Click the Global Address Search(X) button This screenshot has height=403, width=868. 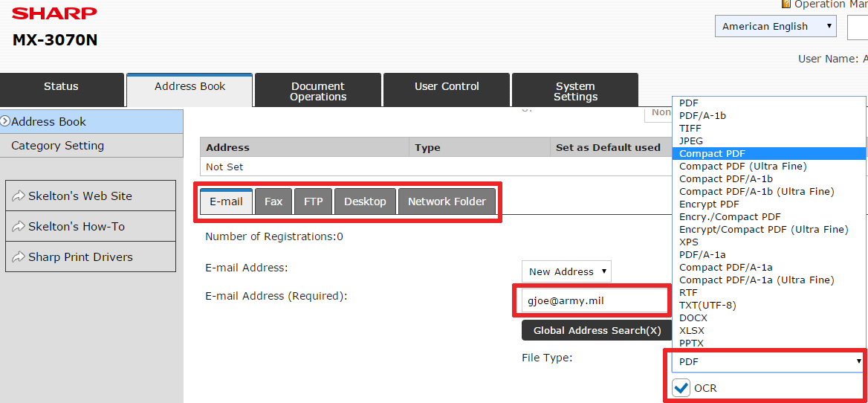[x=597, y=330]
